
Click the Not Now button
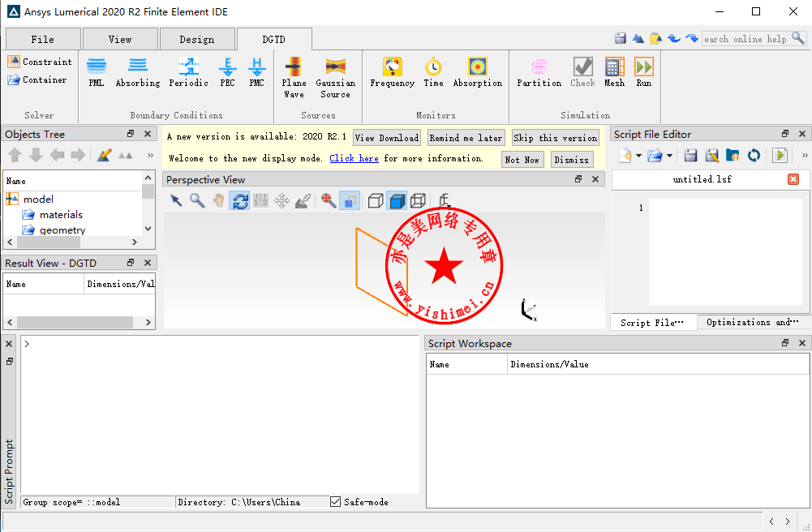[522, 160]
